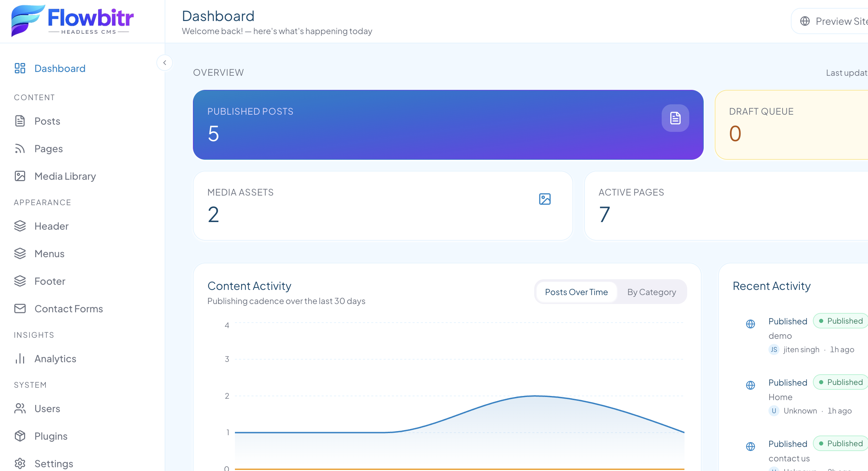Viewport: 868px width, 471px height.
Task: Click the Header layers icon
Action: pyautogui.click(x=20, y=226)
